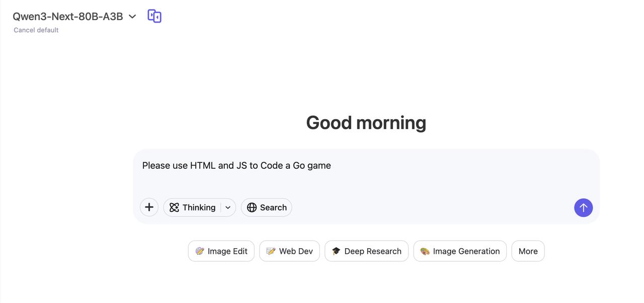This screenshot has height=303, width=644.
Task: Expand the Thinking mode dropdown arrow
Action: [228, 208]
